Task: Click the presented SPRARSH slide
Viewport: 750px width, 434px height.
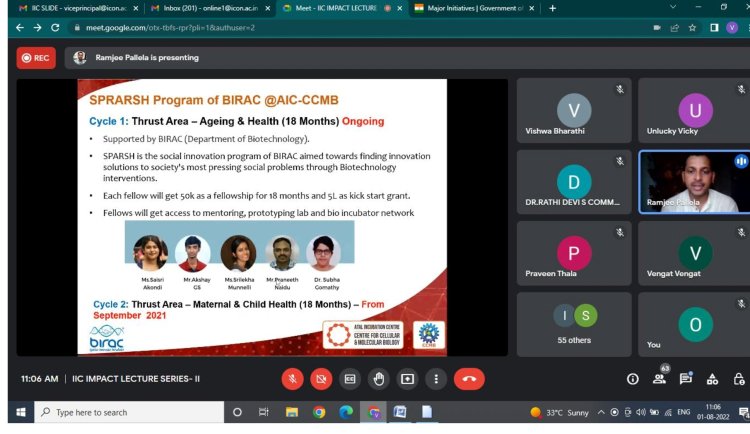Action: tap(262, 218)
